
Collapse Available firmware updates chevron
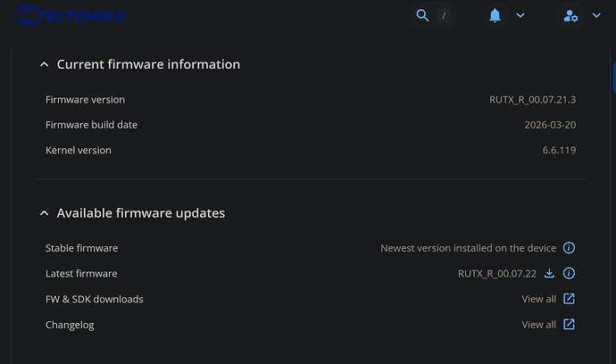click(44, 213)
